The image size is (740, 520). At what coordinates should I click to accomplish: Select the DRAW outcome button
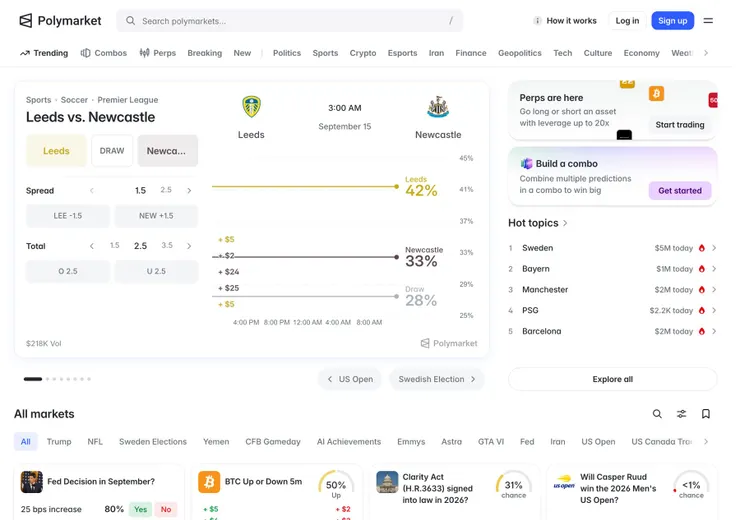point(112,151)
